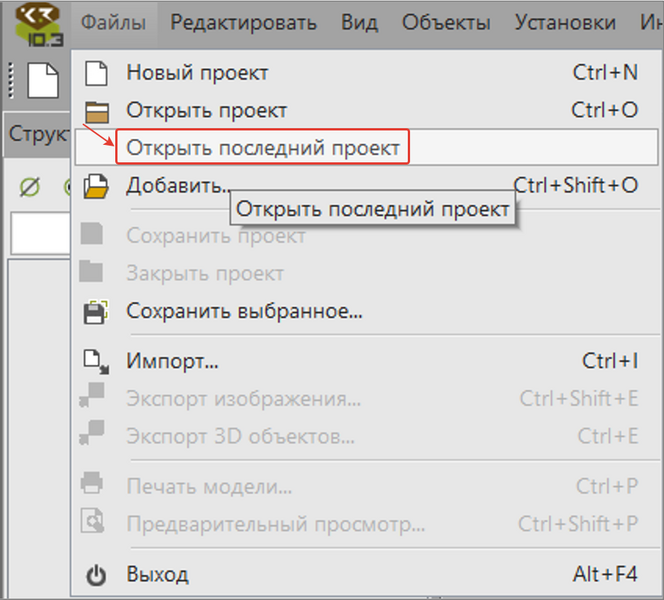Click the floppy icon beside Сохранить выбранное
Viewport: 664px width, 600px height.
pyautogui.click(x=96, y=312)
